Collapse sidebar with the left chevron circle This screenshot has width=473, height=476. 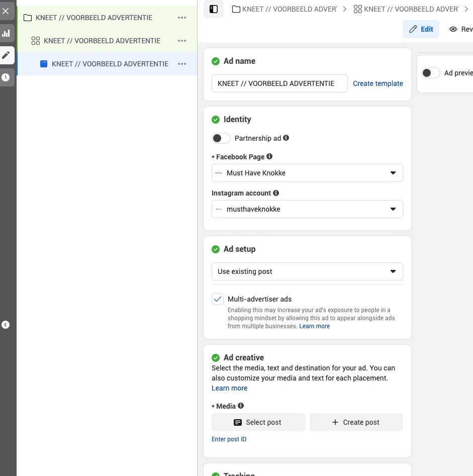(6, 325)
